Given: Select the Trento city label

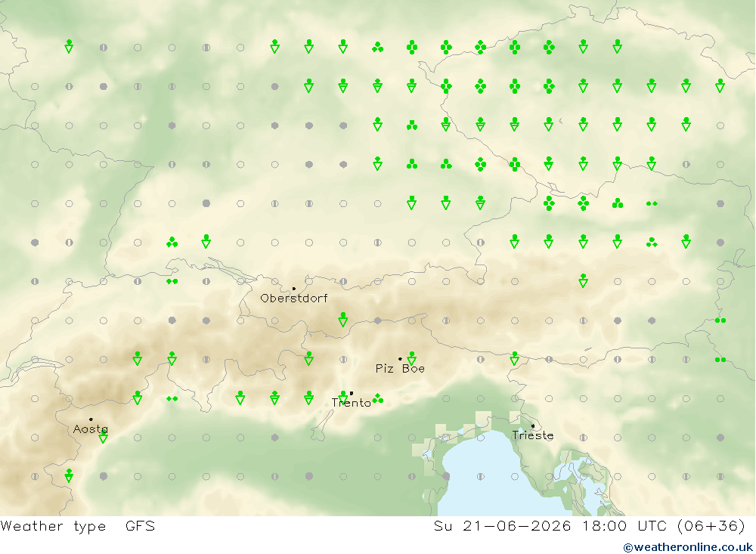Looking at the screenshot, I should [x=351, y=403].
